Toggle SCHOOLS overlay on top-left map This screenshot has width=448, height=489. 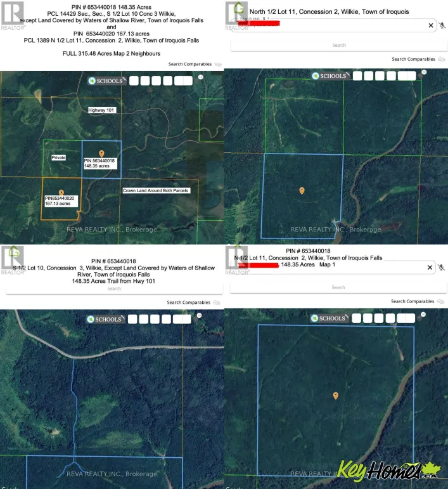pyautogui.click(x=106, y=81)
